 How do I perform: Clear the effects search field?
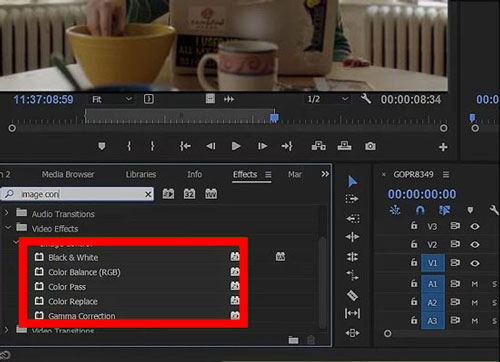(x=148, y=194)
